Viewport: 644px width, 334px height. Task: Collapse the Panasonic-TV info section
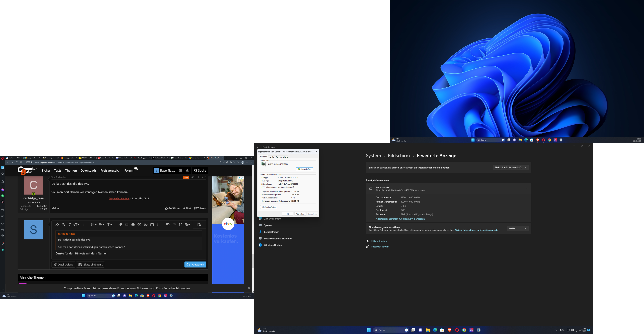[x=527, y=189]
